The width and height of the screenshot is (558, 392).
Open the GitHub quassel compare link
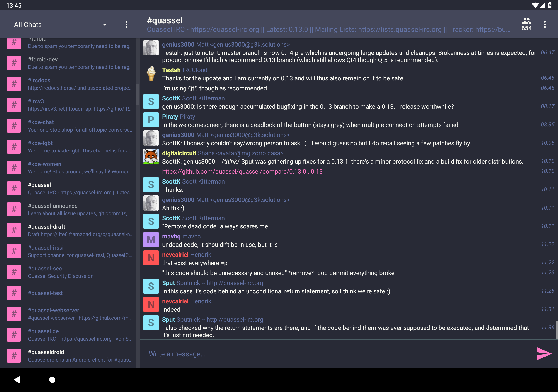[x=242, y=171]
